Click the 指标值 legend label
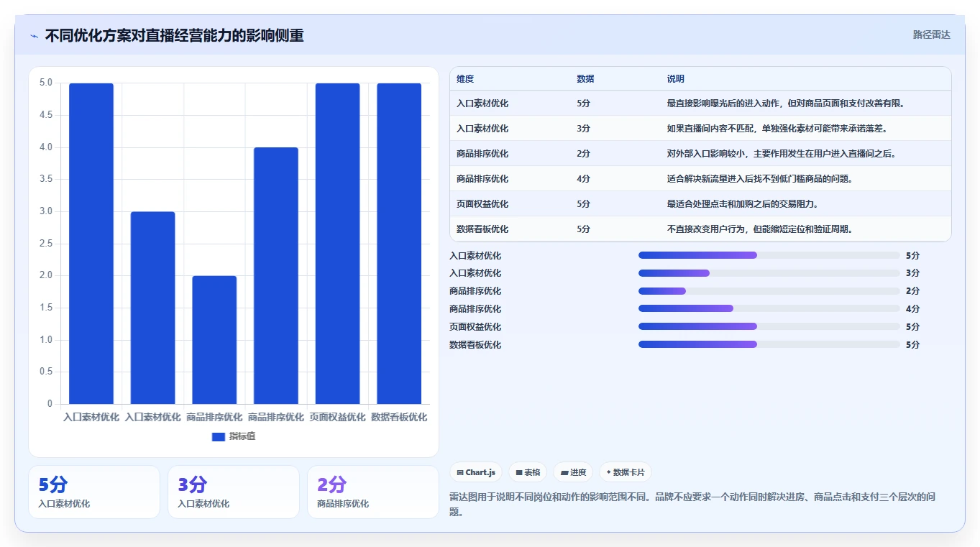980x547 pixels. tap(242, 436)
